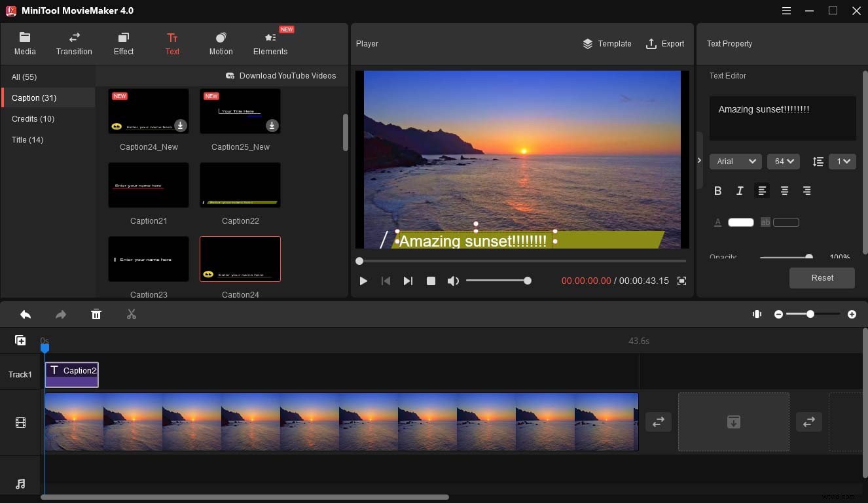Open the Effect panel
This screenshot has width=868, height=503.
[x=123, y=43]
